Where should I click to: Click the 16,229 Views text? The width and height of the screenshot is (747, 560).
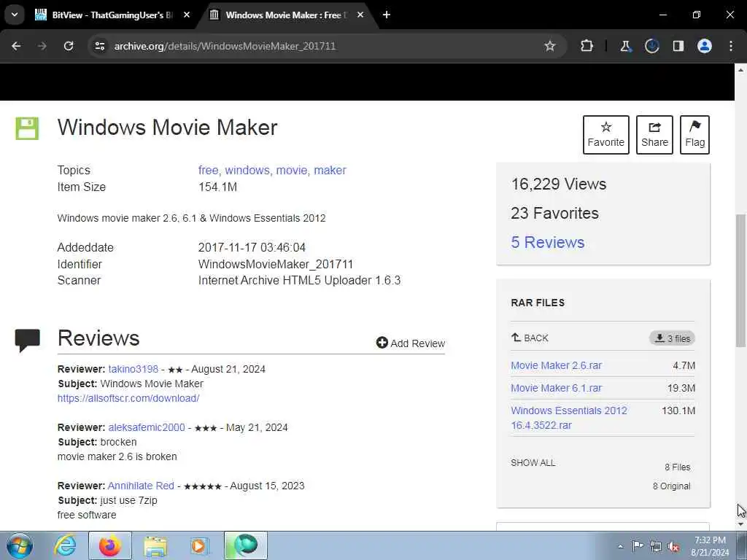pyautogui.click(x=558, y=184)
